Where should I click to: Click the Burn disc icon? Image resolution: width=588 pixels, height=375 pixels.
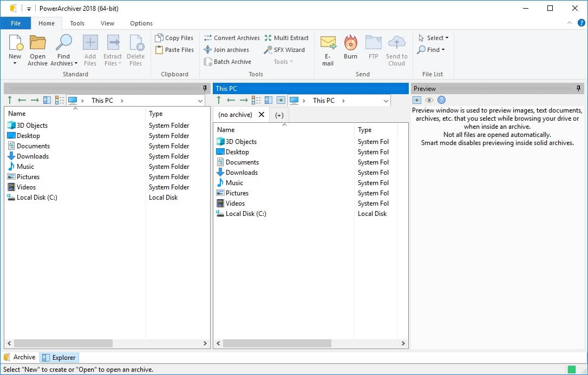point(350,43)
